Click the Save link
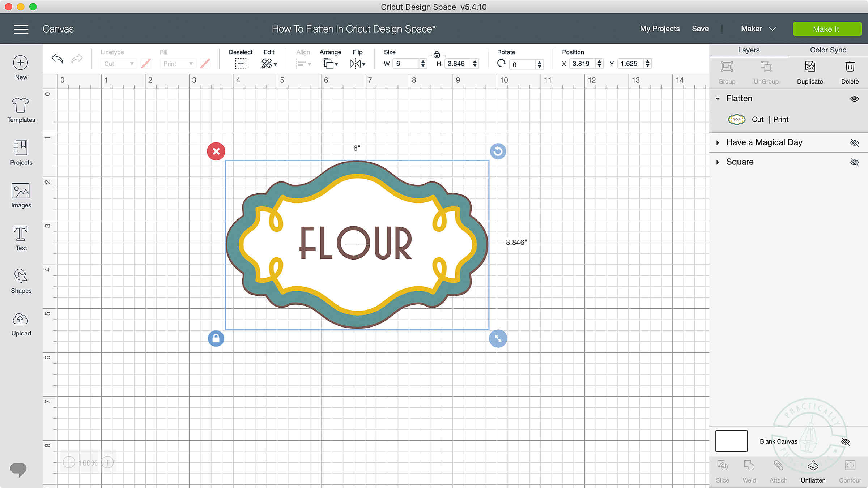This screenshot has width=868, height=488. coord(700,29)
